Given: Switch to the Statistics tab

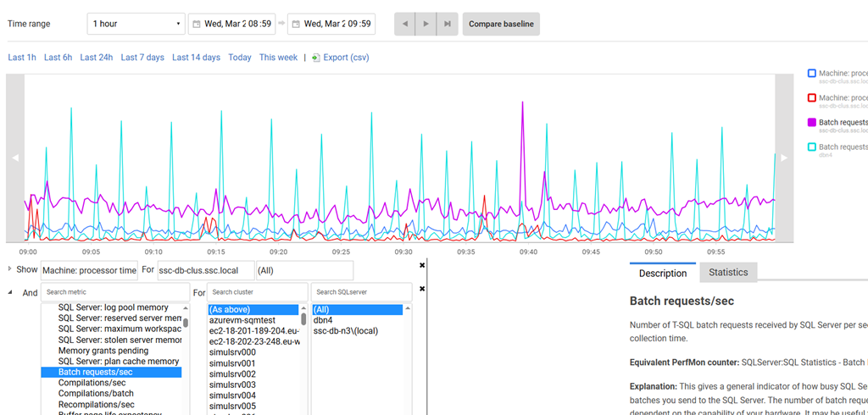Looking at the screenshot, I should pyautogui.click(x=728, y=273).
